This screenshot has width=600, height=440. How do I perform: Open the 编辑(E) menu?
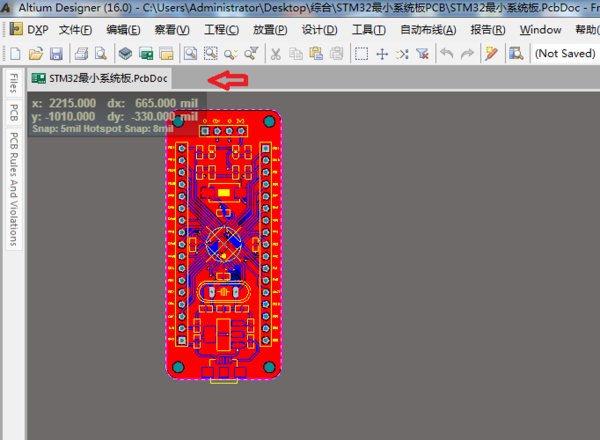click(123, 29)
